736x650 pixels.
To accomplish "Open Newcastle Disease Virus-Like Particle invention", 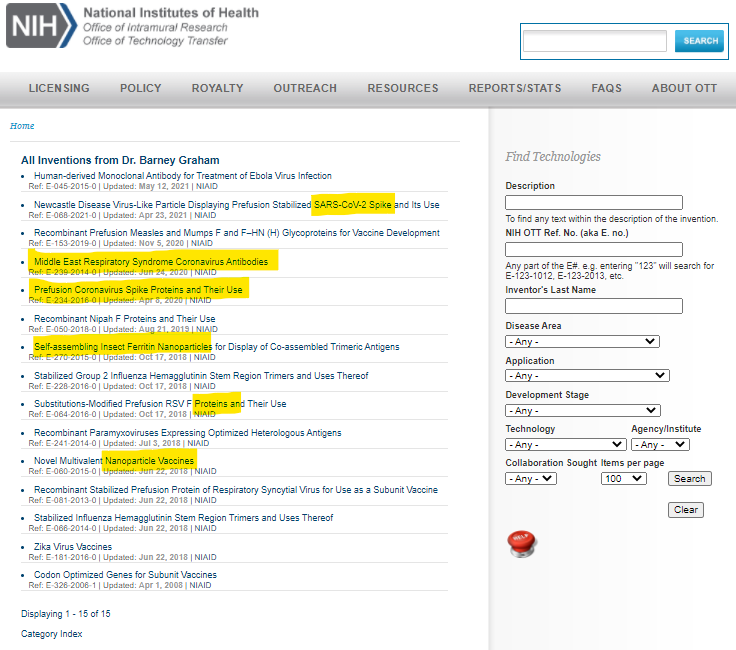I will coord(237,205).
